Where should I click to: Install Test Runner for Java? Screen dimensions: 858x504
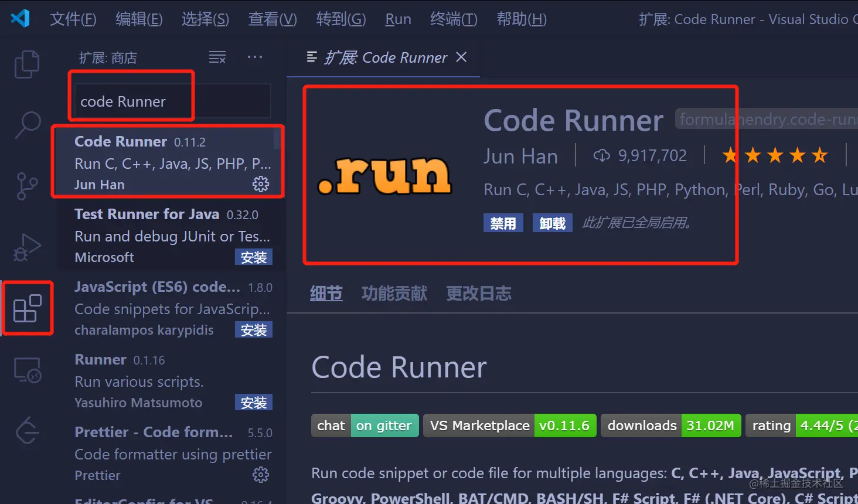pos(254,257)
